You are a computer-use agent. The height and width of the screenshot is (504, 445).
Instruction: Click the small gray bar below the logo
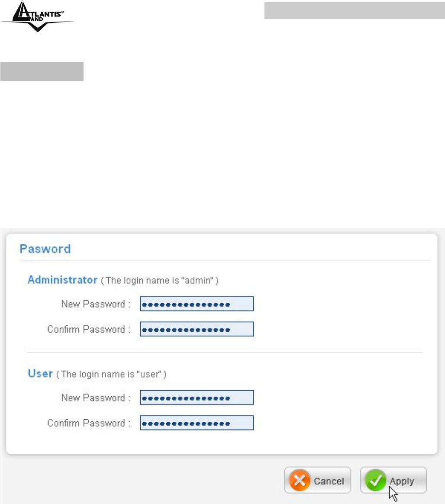pyautogui.click(x=42, y=71)
